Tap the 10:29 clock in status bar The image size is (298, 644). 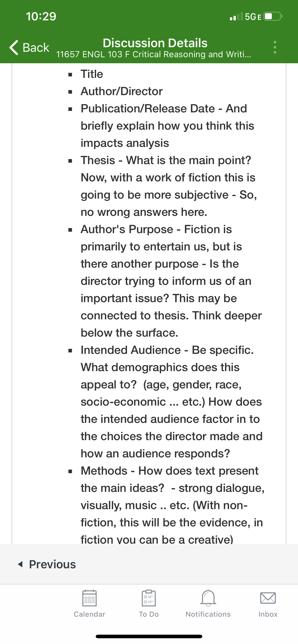[41, 17]
